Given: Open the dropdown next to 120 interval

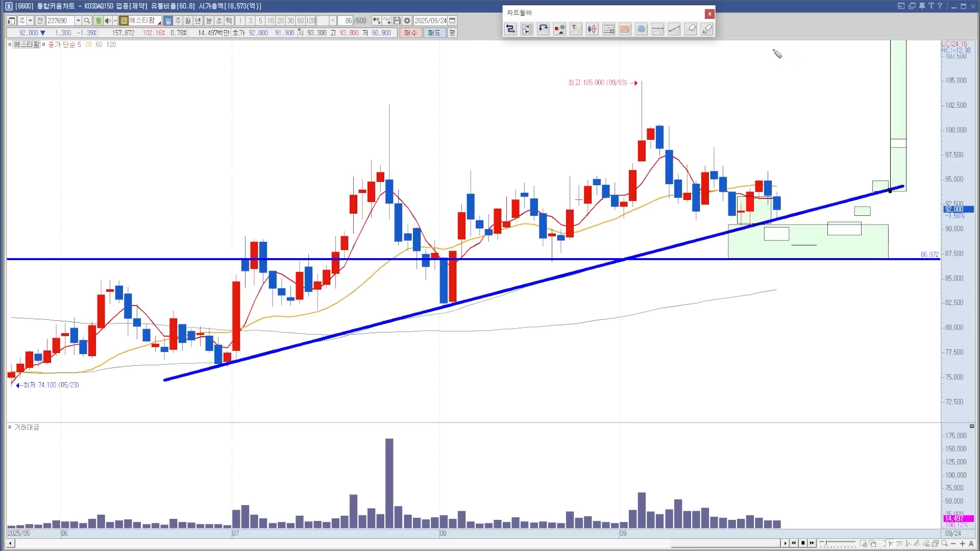Looking at the screenshot, I should click(x=333, y=21).
